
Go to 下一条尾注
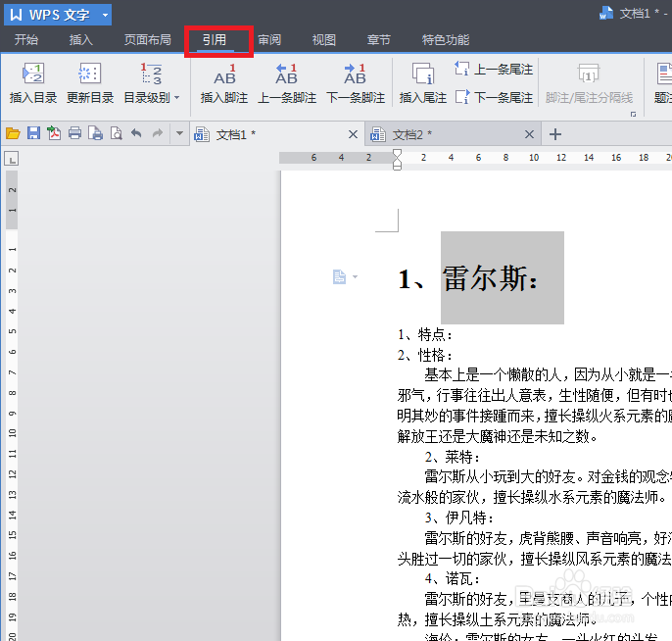click(494, 97)
